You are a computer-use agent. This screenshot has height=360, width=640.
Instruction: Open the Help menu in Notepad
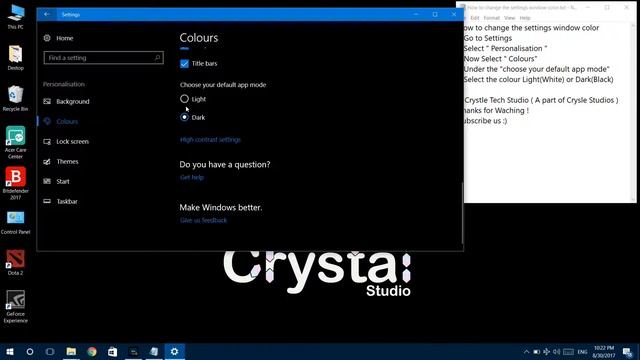click(x=525, y=18)
